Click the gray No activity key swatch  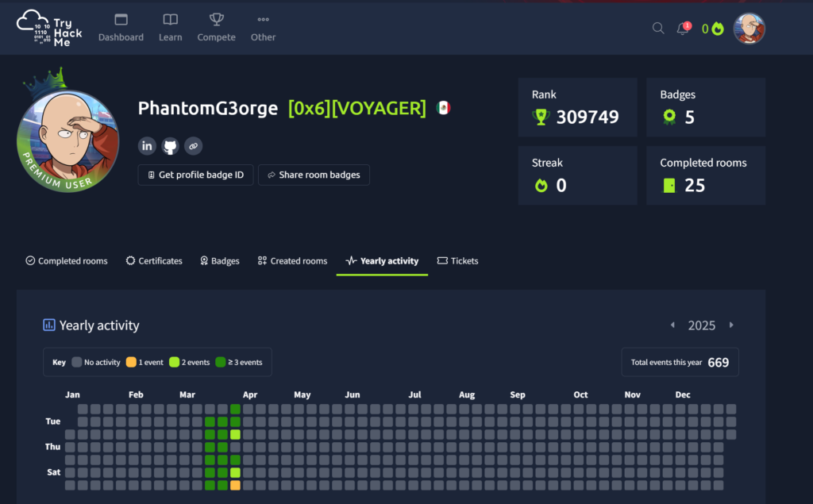(x=77, y=362)
